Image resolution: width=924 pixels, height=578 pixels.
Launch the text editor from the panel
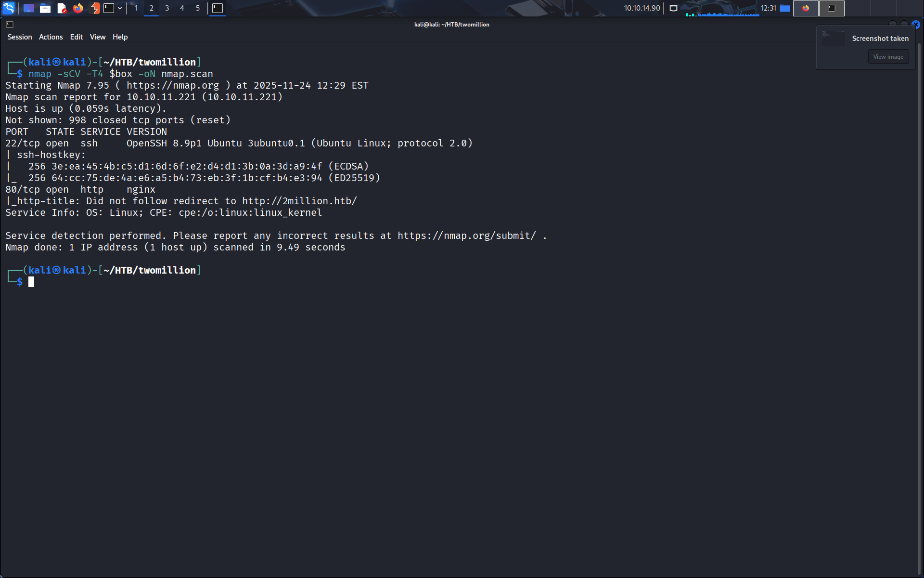(x=62, y=8)
